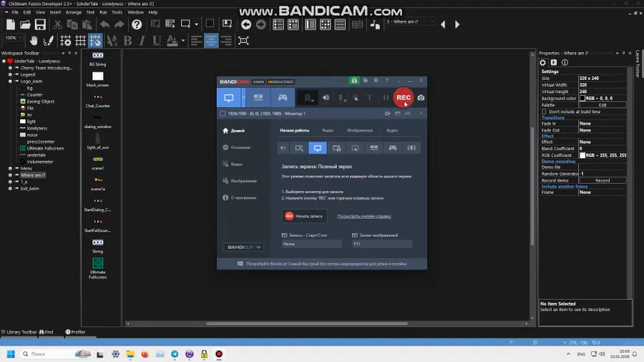The width and height of the screenshot is (644, 362).
Task: Click the Record demo button
Action: 602,180
